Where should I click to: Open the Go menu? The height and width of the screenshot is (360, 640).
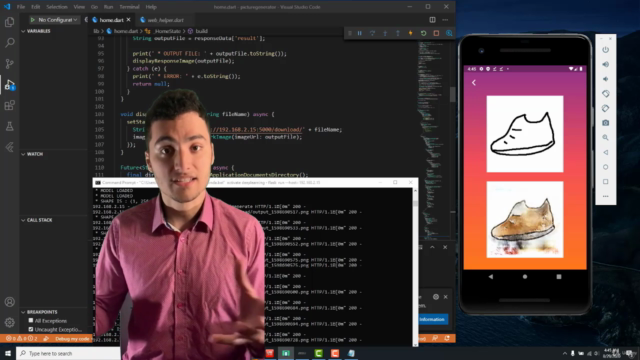coord(94,7)
